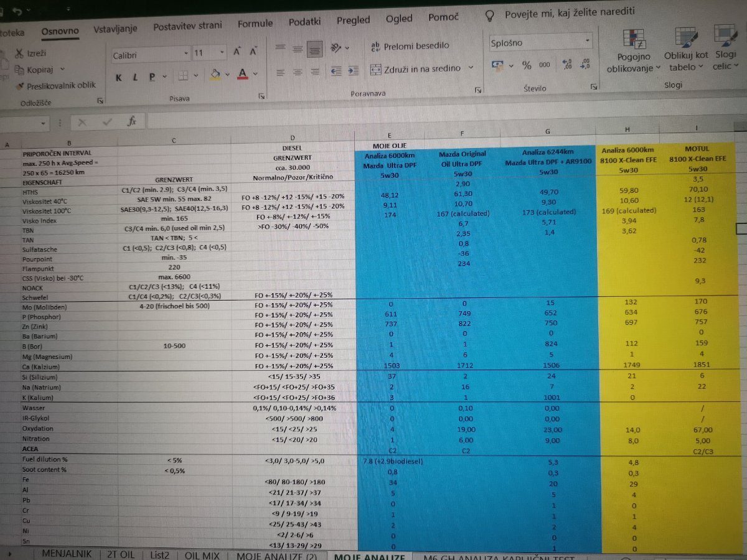This screenshot has width=747, height=560.
Task: Expand the font color dropdown arrow
Action: point(255,74)
